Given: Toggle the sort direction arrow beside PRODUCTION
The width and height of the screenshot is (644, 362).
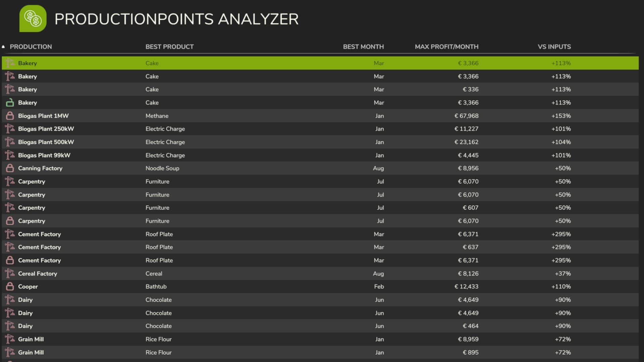Looking at the screenshot, I should (x=3, y=46).
